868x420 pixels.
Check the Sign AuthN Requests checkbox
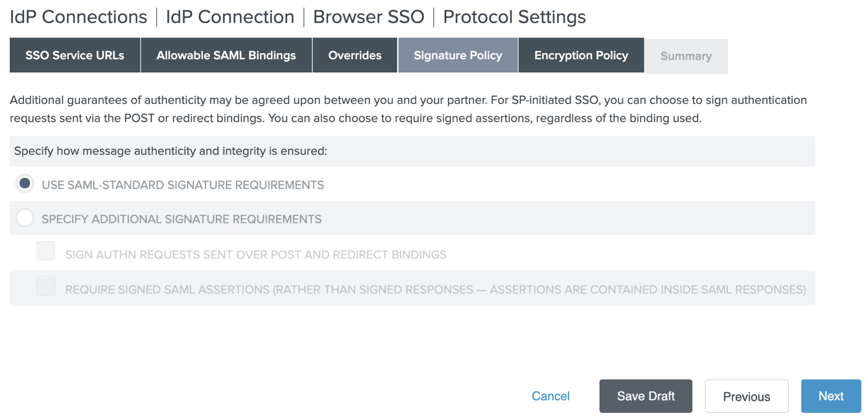(46, 251)
